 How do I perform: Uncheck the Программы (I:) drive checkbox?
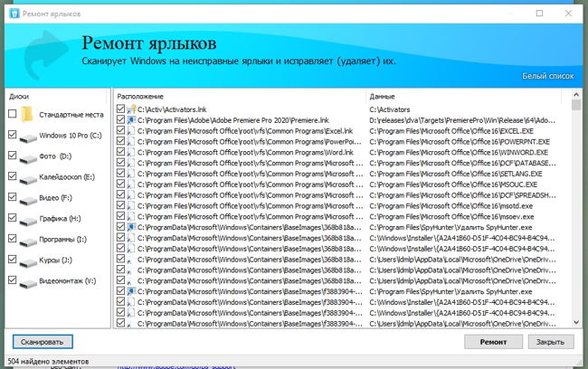point(13,238)
